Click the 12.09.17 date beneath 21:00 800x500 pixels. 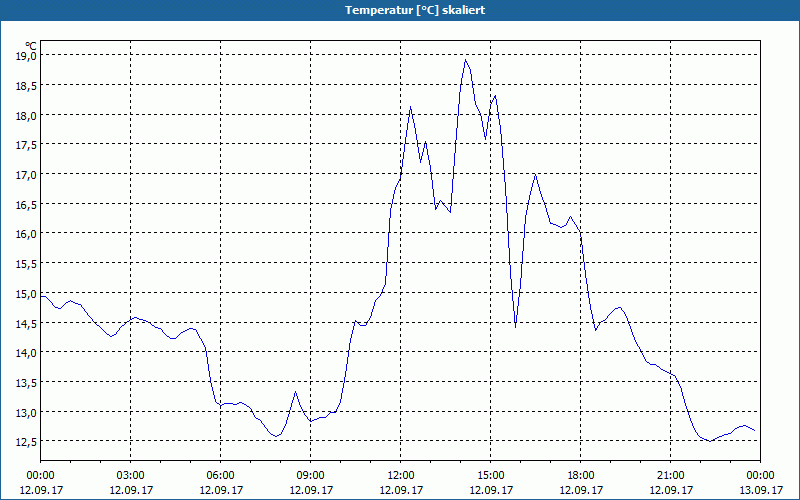[x=670, y=490]
